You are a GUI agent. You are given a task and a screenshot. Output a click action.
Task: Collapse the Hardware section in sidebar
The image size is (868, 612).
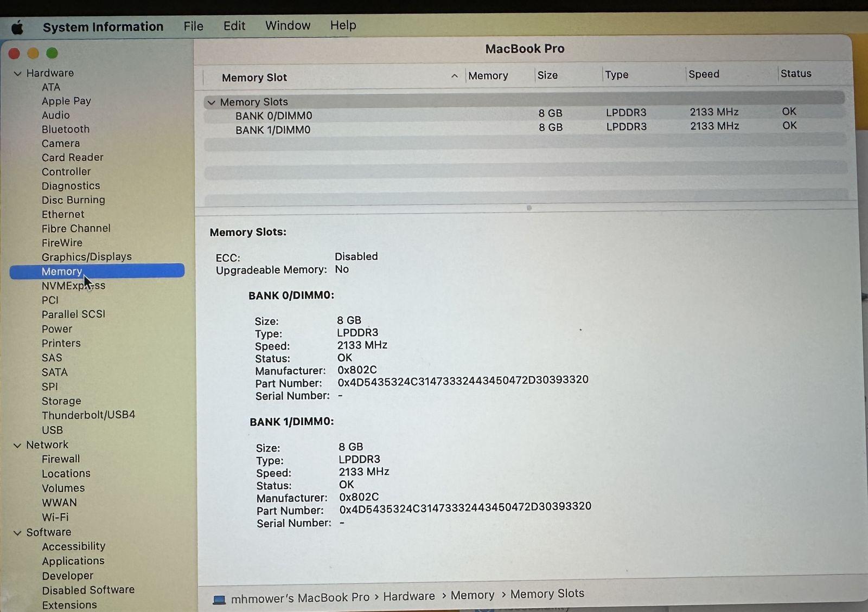click(17, 74)
